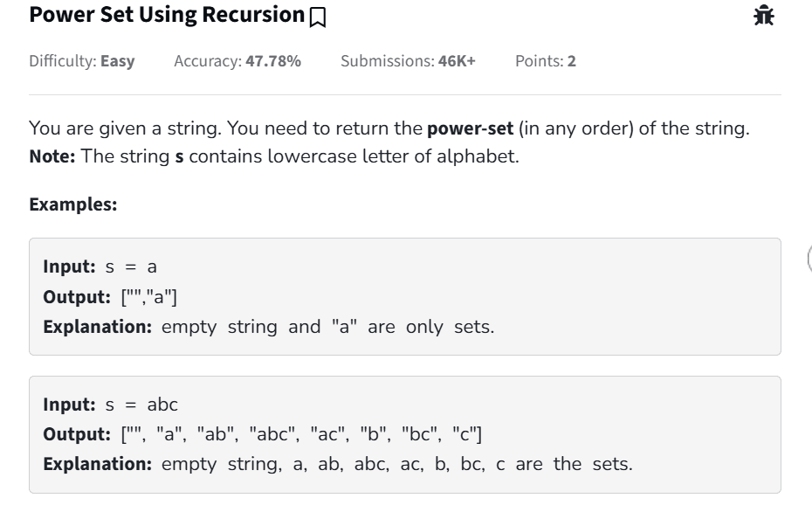Click the Difficulty: Easy label
Image resolution: width=812 pixels, height=519 pixels.
(82, 61)
